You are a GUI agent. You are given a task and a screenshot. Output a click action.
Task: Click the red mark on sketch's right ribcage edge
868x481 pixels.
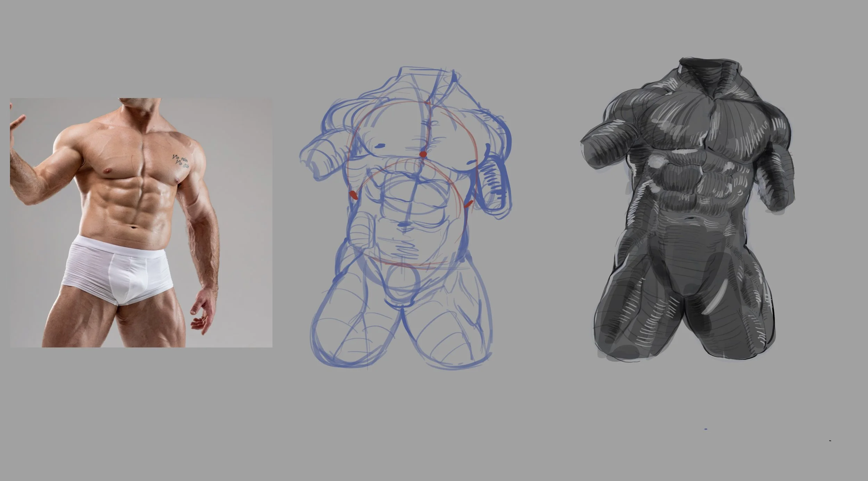(x=468, y=204)
